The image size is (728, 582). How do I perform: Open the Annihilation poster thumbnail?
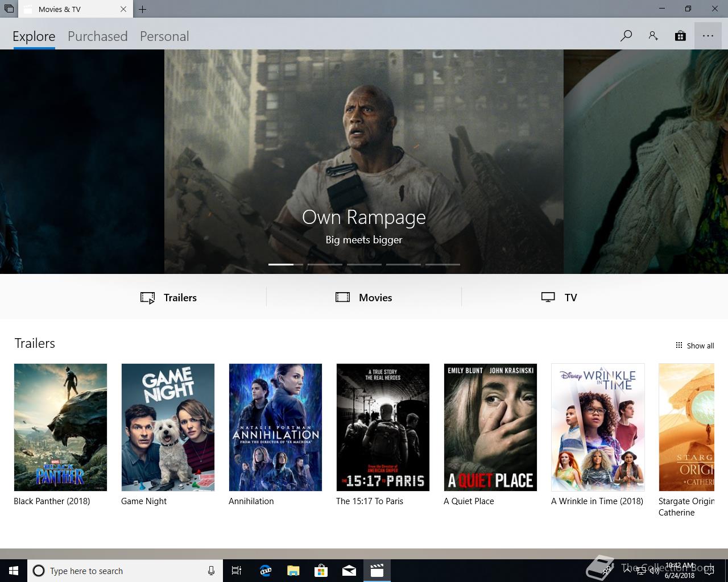[275, 427]
